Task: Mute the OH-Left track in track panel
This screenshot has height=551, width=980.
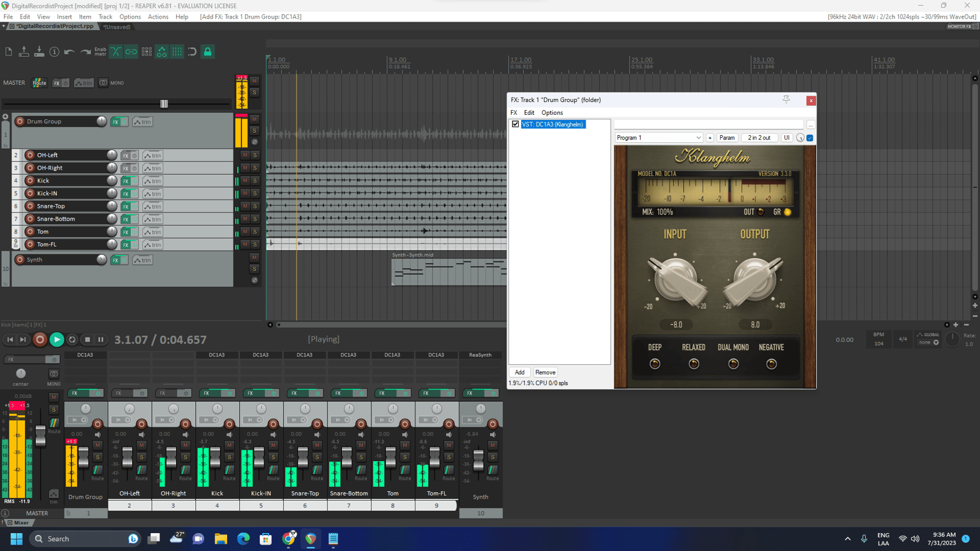Action: coord(245,155)
